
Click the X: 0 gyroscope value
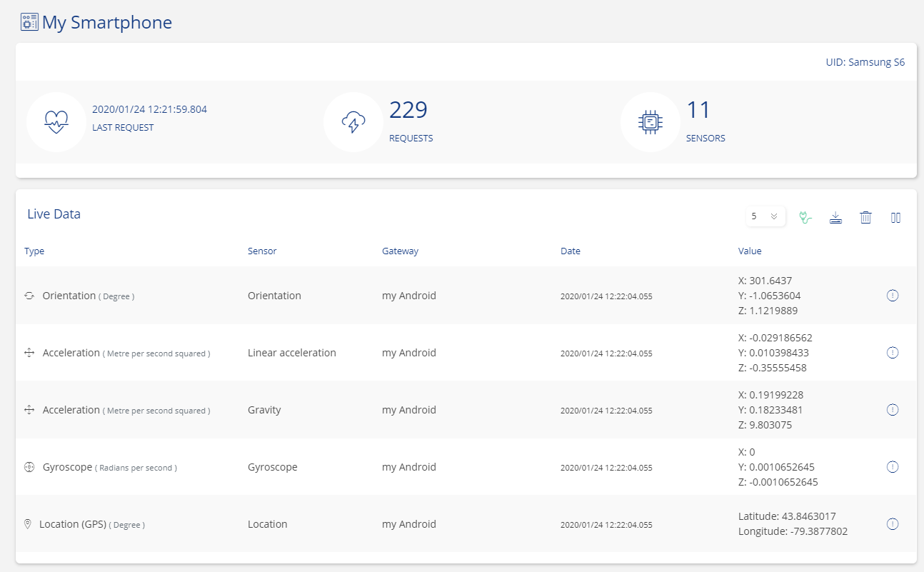click(x=747, y=452)
